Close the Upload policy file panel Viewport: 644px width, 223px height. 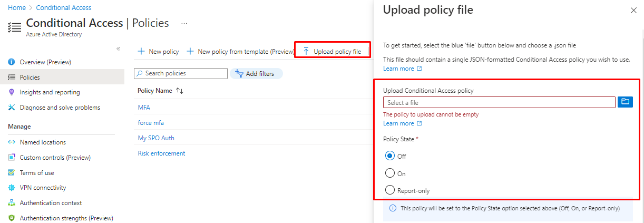(x=633, y=10)
